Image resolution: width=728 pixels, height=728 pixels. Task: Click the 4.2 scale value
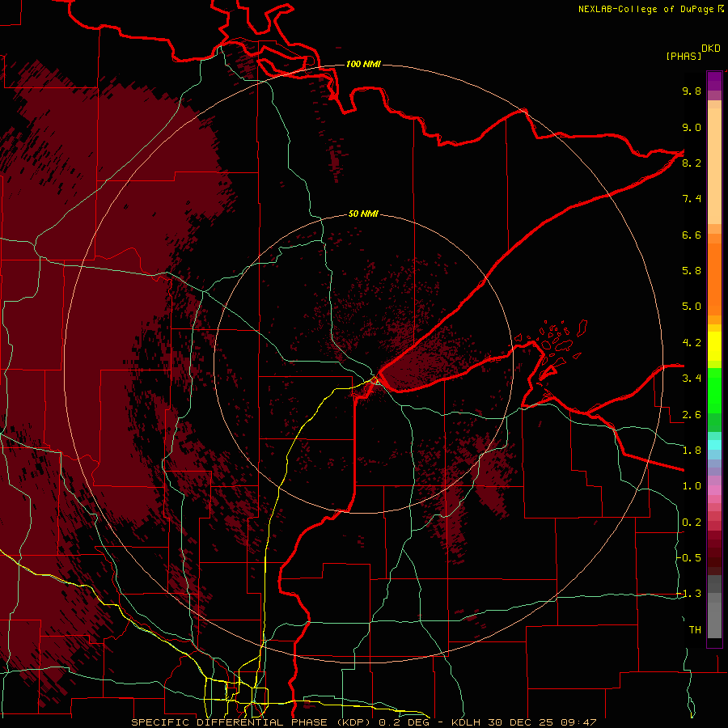point(692,343)
